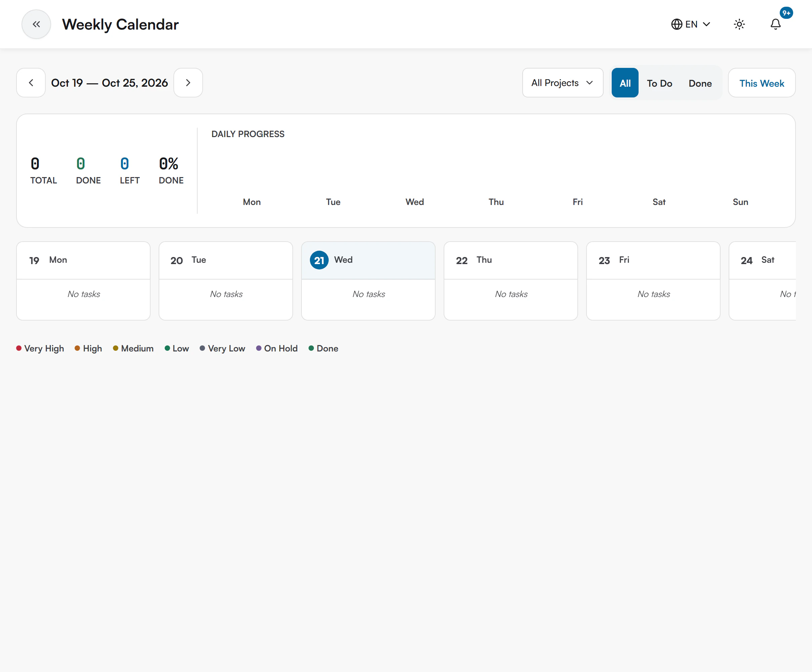Click 'No tasks' under Wed 21
The width and height of the screenshot is (812, 672).
coord(368,294)
